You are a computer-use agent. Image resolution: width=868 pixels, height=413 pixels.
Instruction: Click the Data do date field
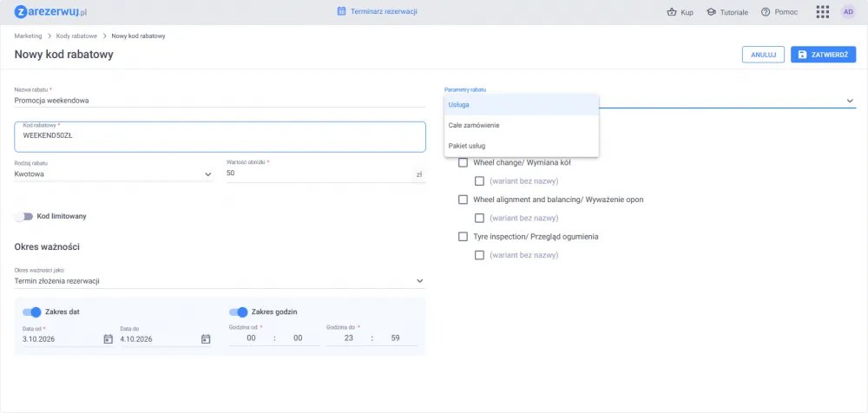coord(159,338)
